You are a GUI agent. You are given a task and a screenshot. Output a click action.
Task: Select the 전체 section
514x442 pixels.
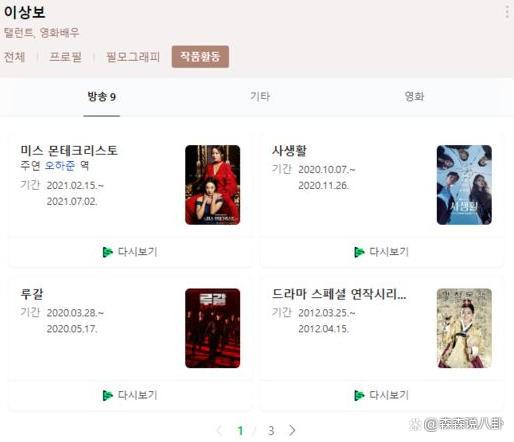click(x=14, y=57)
